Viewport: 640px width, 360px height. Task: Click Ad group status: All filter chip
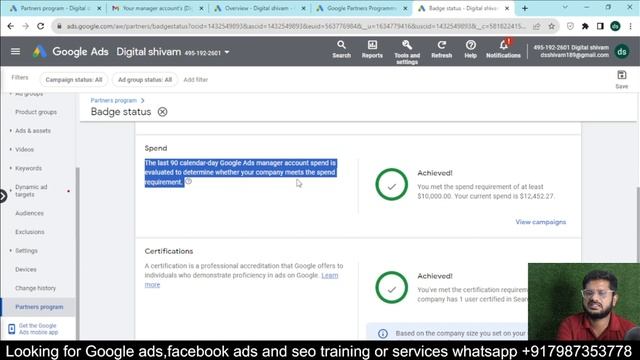point(145,80)
